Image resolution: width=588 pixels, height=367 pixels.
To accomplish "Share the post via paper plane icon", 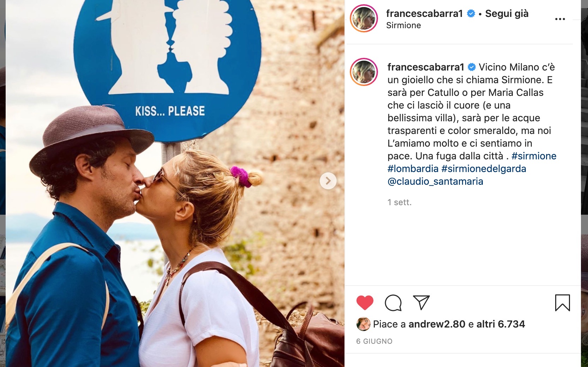I will coord(421,302).
